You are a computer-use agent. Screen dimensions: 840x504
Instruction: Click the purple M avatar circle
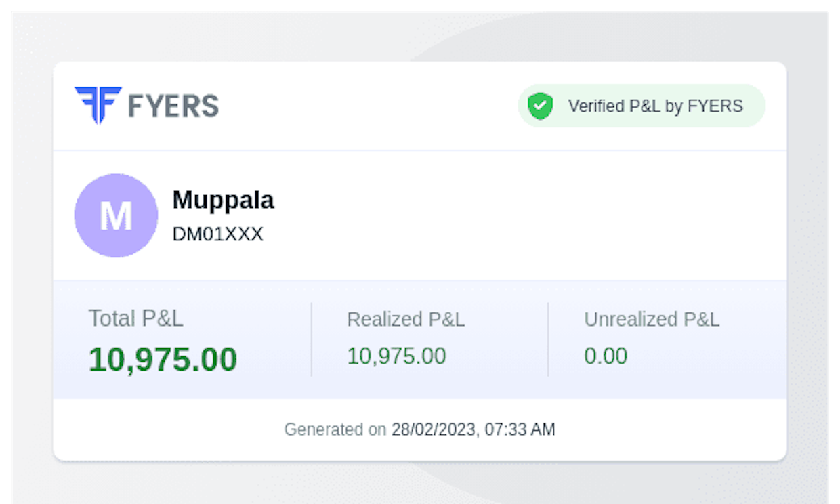coord(116,215)
